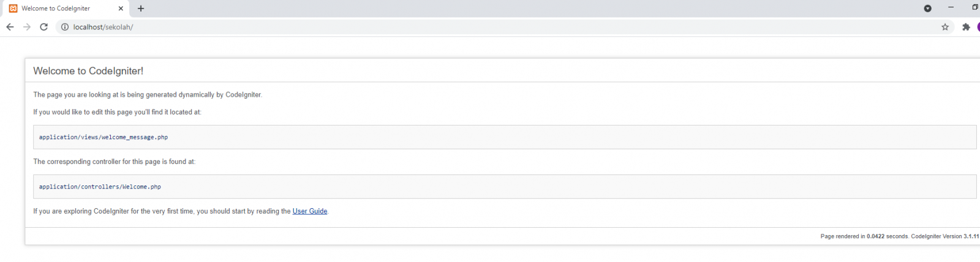
Task: Click the page rendered time 0.0422
Action: pos(875,236)
